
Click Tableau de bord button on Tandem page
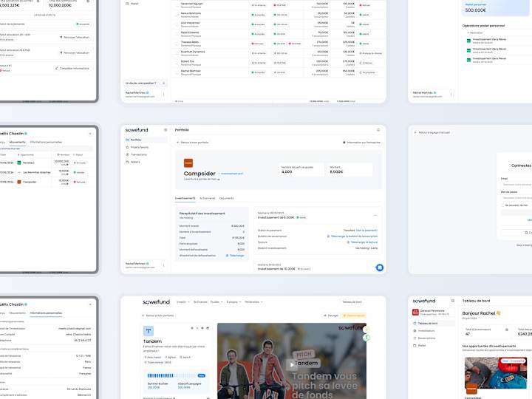352,302
